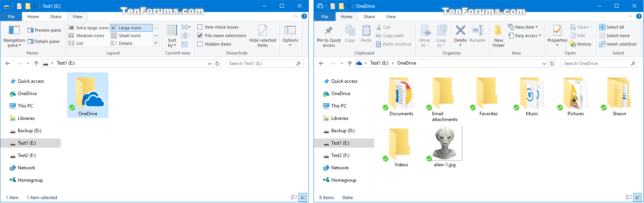Click Search OneDrive field
644x203 pixels.
coord(599,63)
